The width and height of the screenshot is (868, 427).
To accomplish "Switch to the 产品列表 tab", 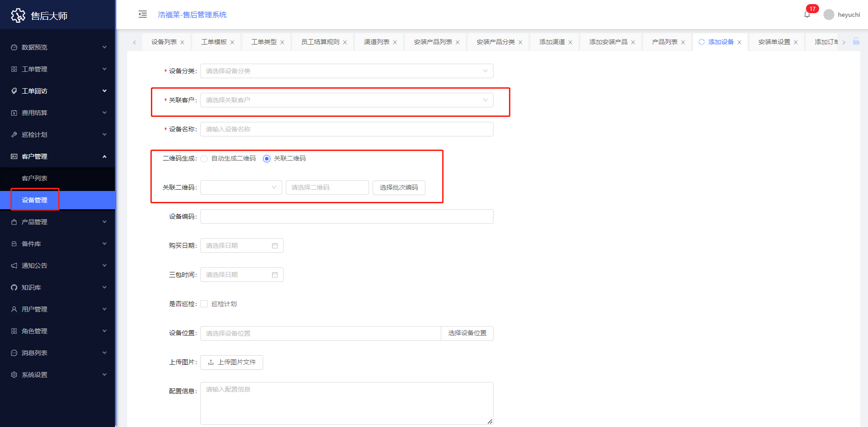I will [664, 42].
